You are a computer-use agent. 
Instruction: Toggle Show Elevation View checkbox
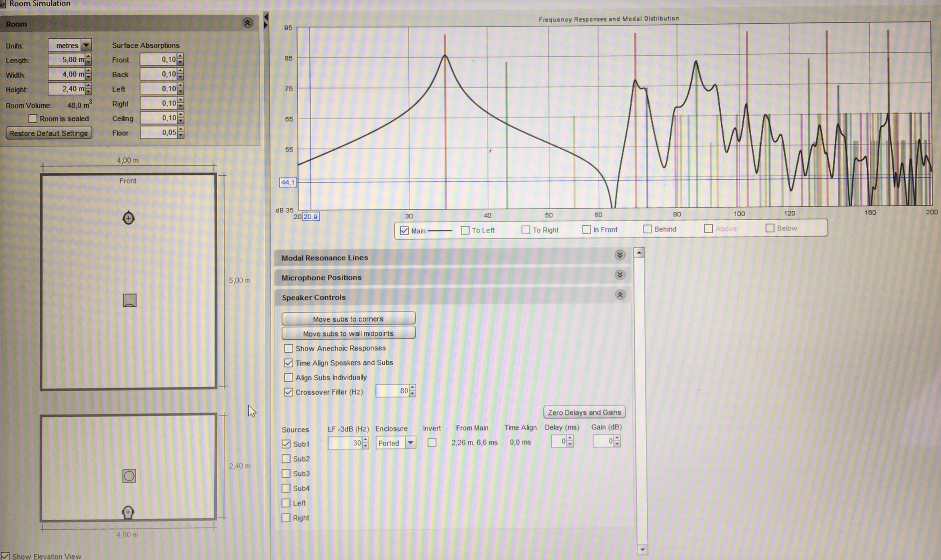[x=5, y=556]
